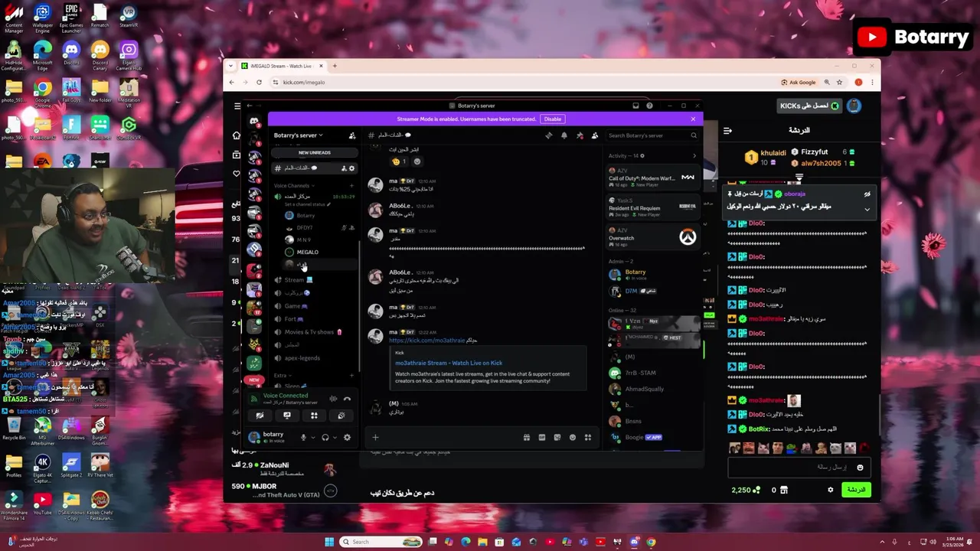Add a reaction next to existing reaction
980x551 pixels.
point(417,161)
